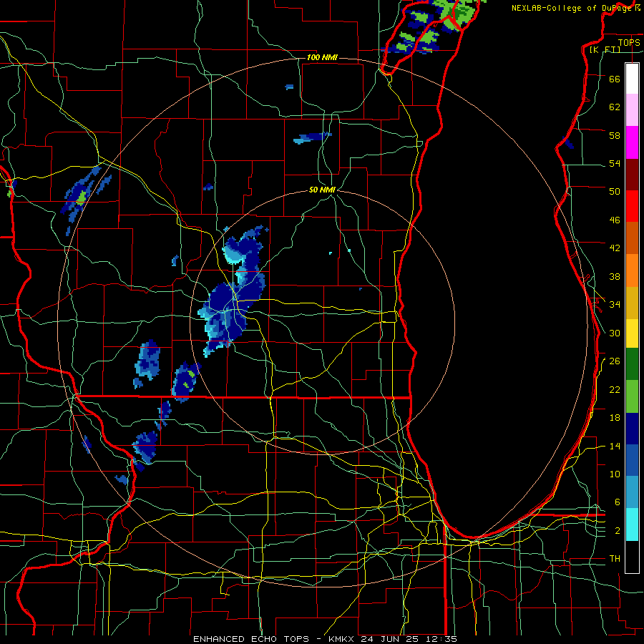Click the gold legend color band

[632, 303]
